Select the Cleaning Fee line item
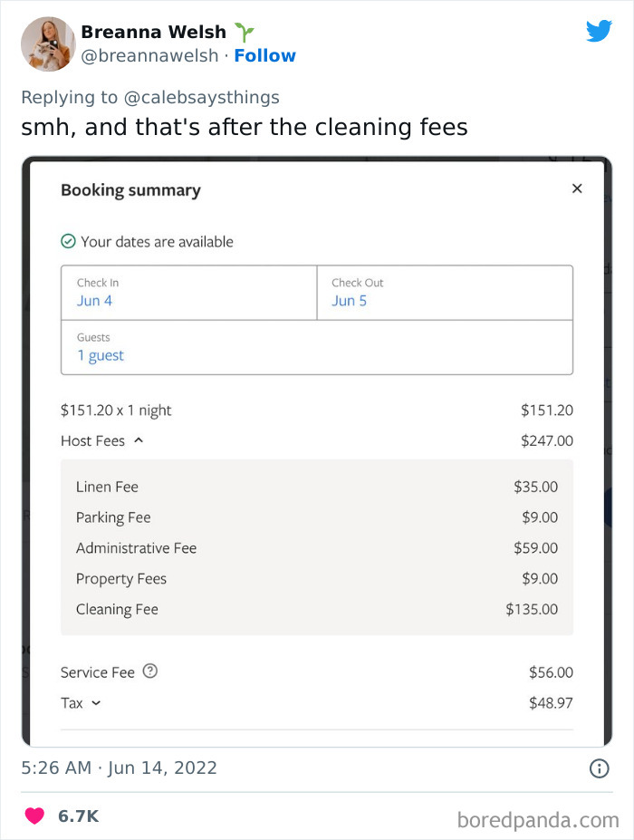 pyautogui.click(x=117, y=609)
